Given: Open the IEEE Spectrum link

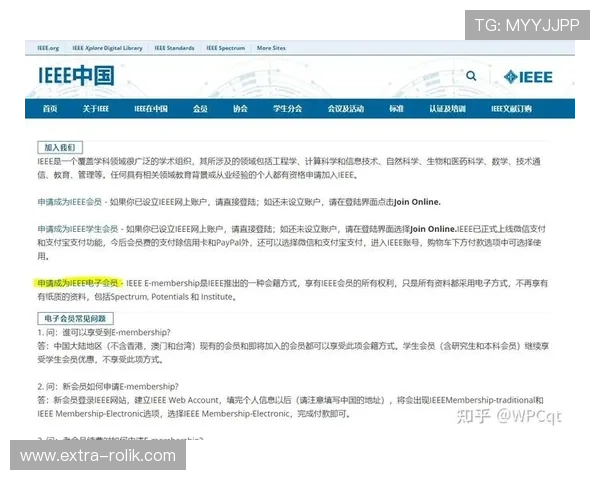Looking at the screenshot, I should click(225, 48).
